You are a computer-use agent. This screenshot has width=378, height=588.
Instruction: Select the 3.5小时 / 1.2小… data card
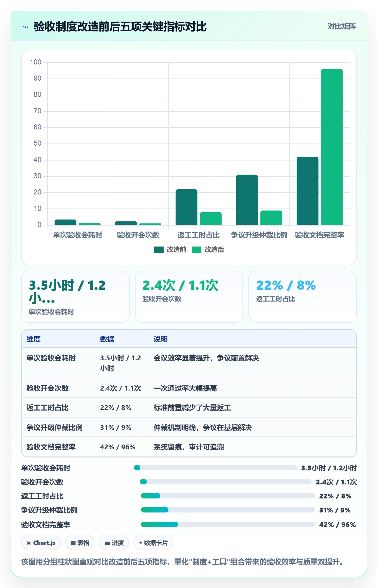pos(75,297)
